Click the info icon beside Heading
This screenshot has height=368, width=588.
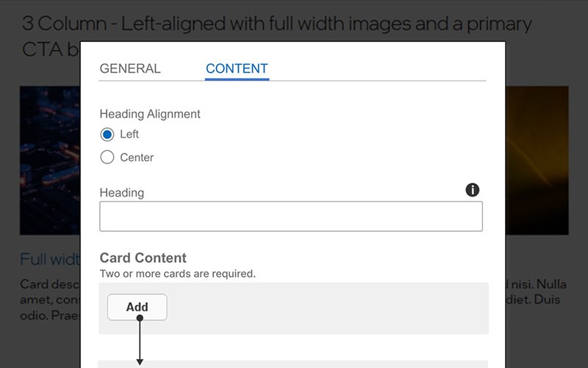(473, 191)
